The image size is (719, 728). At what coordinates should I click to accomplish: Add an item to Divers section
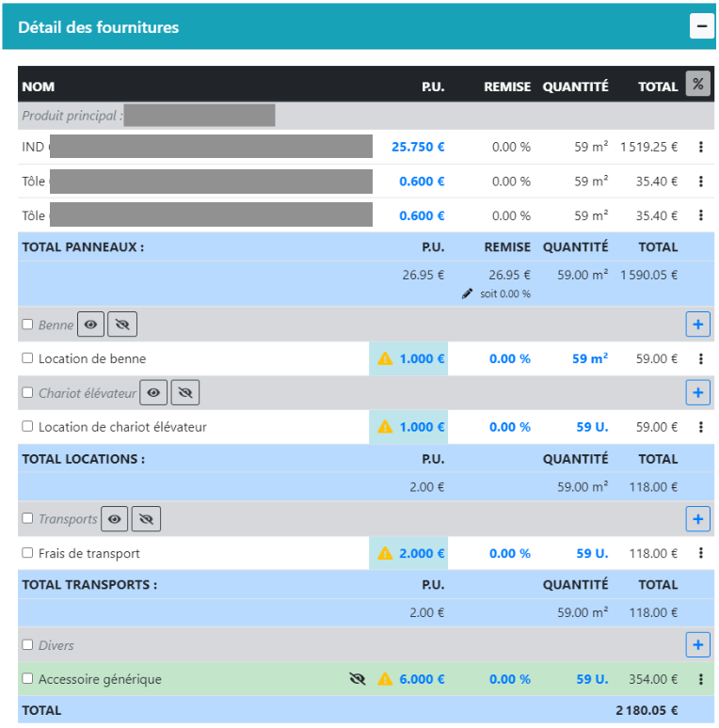[x=697, y=645]
